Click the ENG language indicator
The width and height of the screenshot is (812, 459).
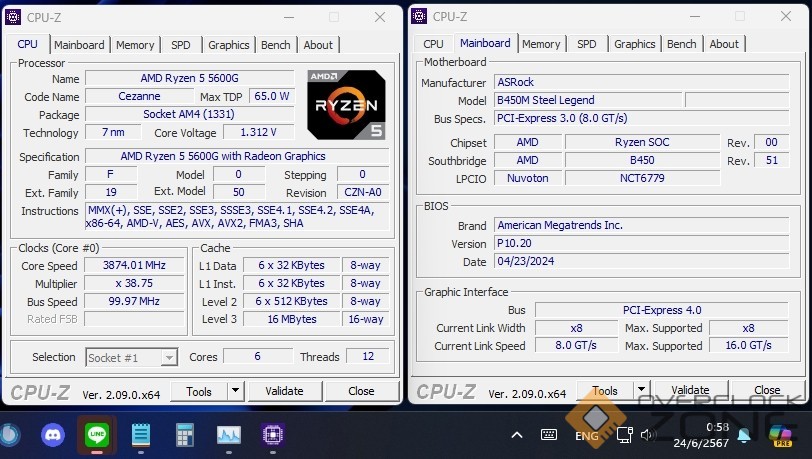coord(586,436)
